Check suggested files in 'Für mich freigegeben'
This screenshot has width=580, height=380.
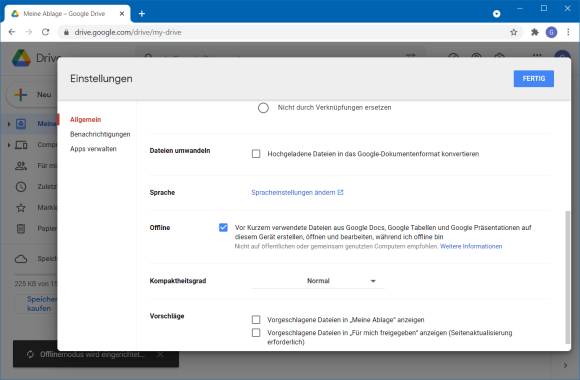(256, 333)
